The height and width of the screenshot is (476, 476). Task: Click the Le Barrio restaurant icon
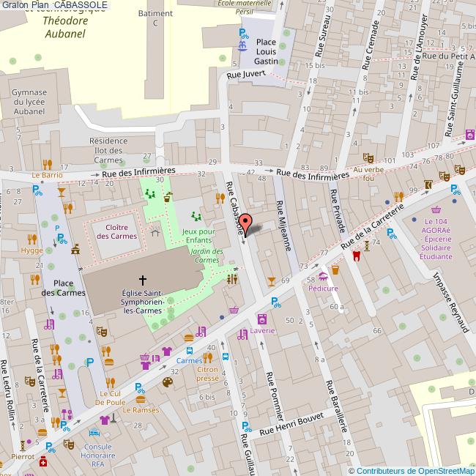point(47,164)
